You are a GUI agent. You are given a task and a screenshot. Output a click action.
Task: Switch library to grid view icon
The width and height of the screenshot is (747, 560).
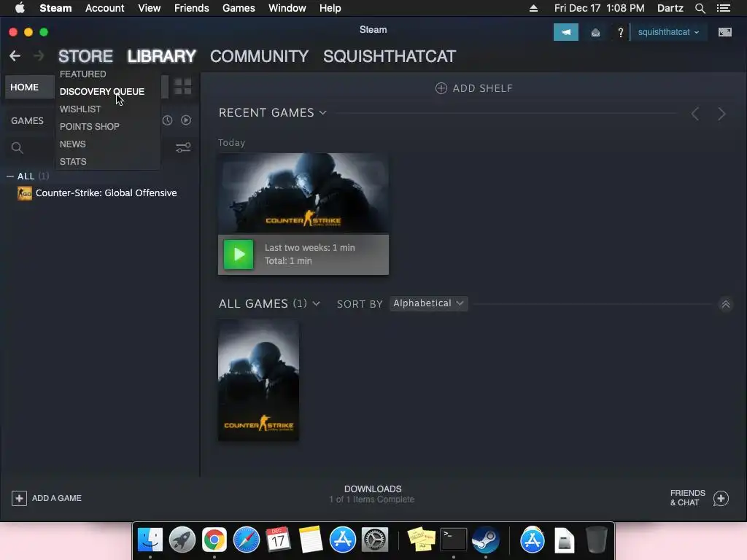(x=182, y=87)
